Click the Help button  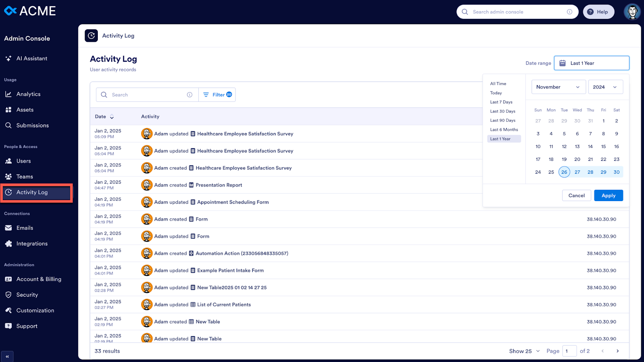point(599,12)
